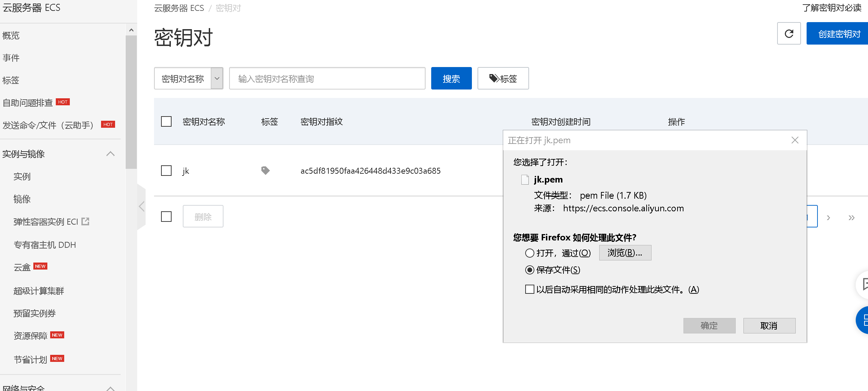Toggle the select-all header checkbox

tap(166, 121)
